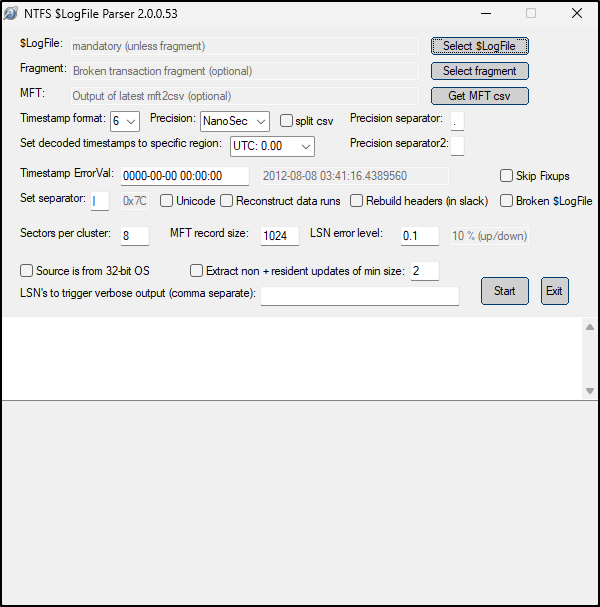The width and height of the screenshot is (600, 607).
Task: Click the Select $LogFile button
Action: [480, 46]
